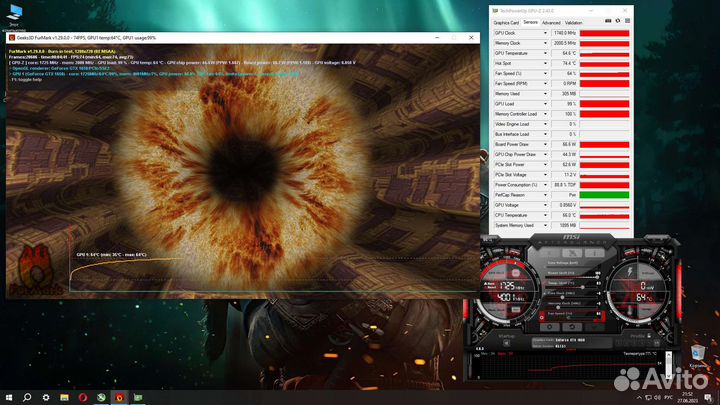
Task: Open the GPU-Z hamburger menu icon
Action: [x=627, y=21]
